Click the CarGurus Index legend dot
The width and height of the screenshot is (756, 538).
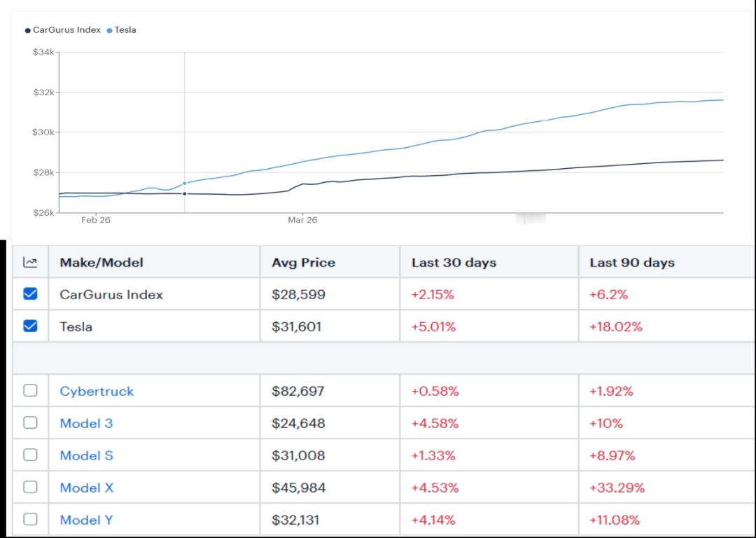click(27, 30)
